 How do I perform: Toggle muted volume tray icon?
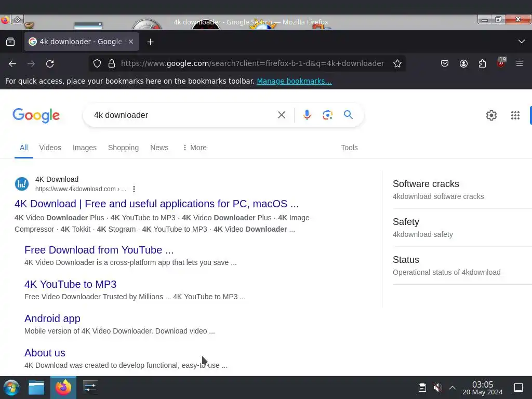tap(437, 388)
